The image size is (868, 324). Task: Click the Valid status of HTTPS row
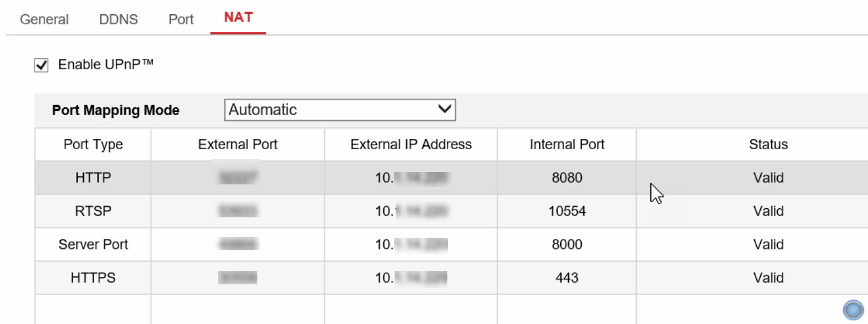(x=768, y=278)
